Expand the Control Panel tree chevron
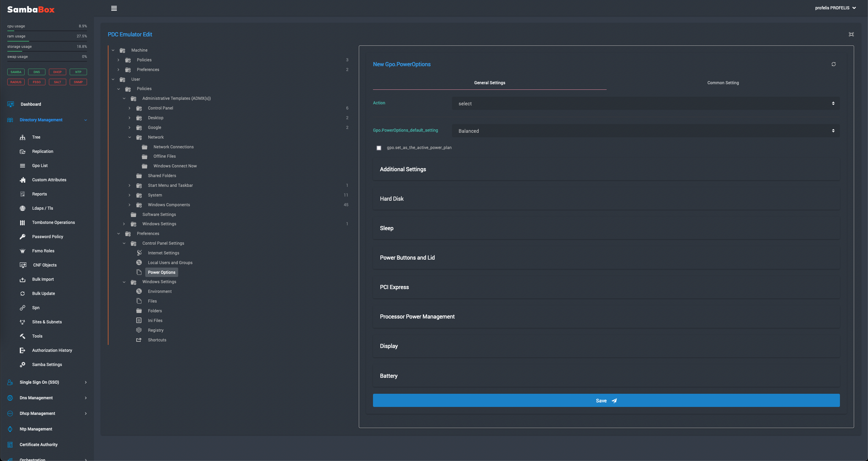868x461 pixels. click(x=130, y=108)
